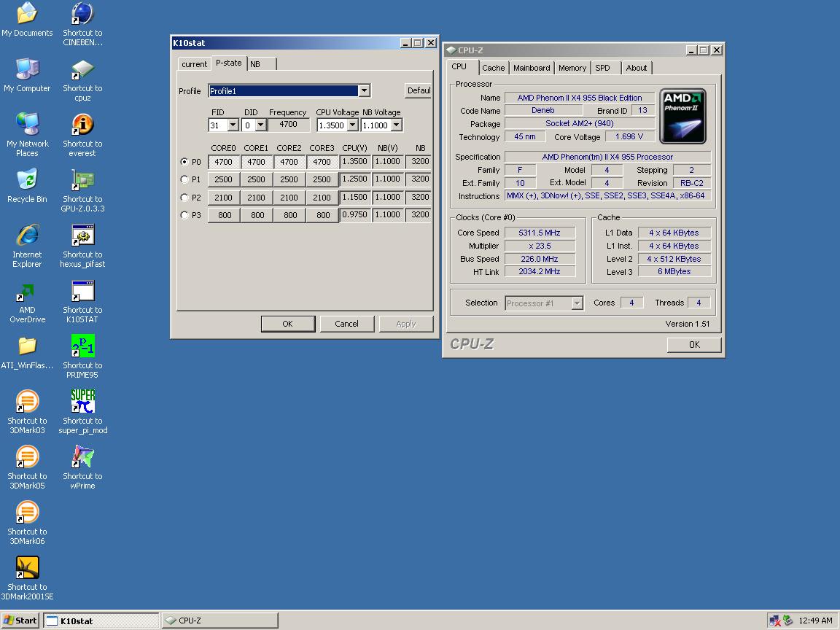
Task: Open the Memory tab in CPU-Z
Action: tap(572, 68)
